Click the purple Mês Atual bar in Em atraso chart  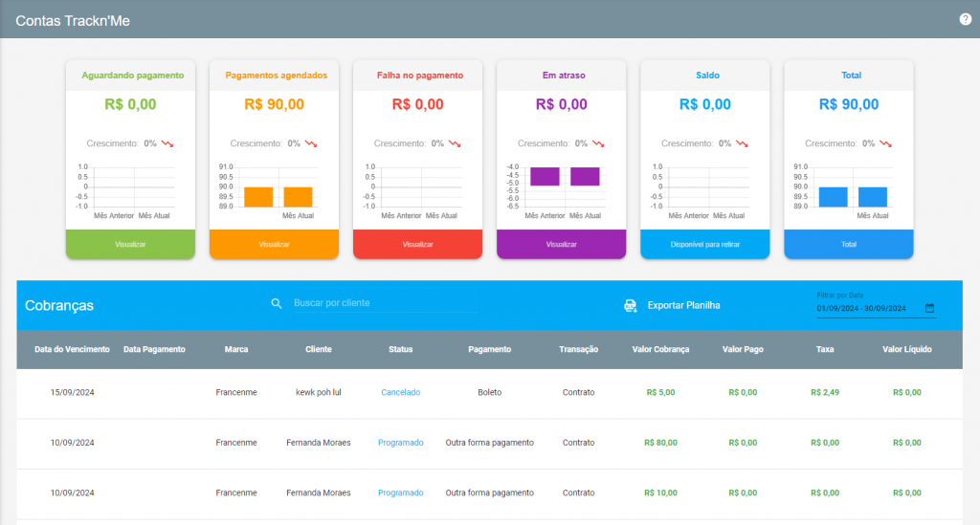pyautogui.click(x=585, y=176)
